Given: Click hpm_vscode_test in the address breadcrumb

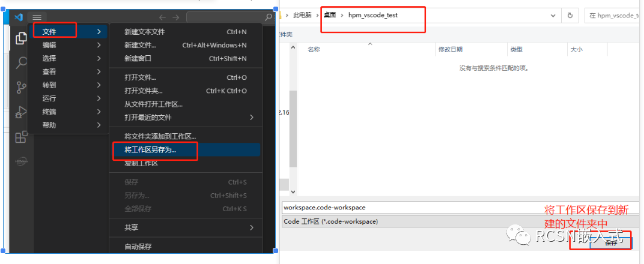Looking at the screenshot, I should coord(373,15).
